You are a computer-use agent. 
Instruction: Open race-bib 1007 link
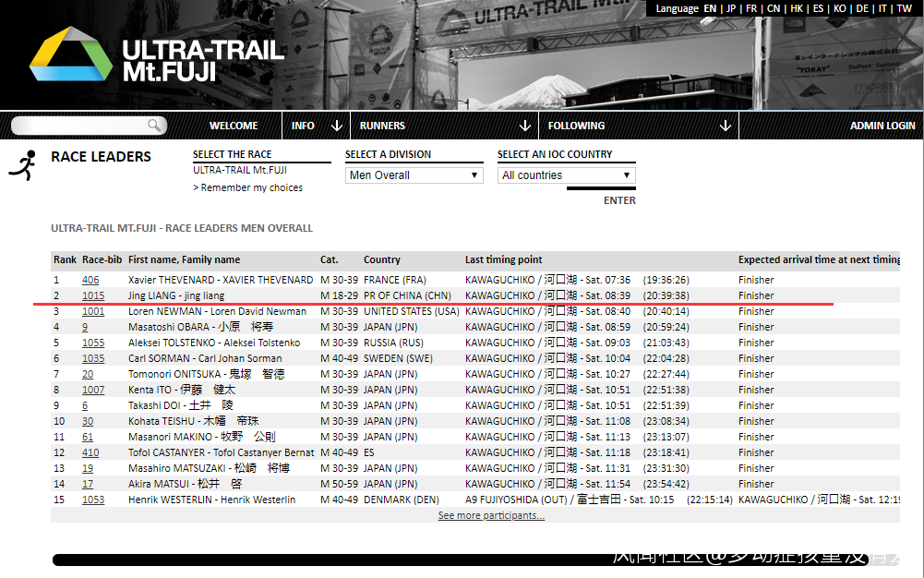click(93, 390)
